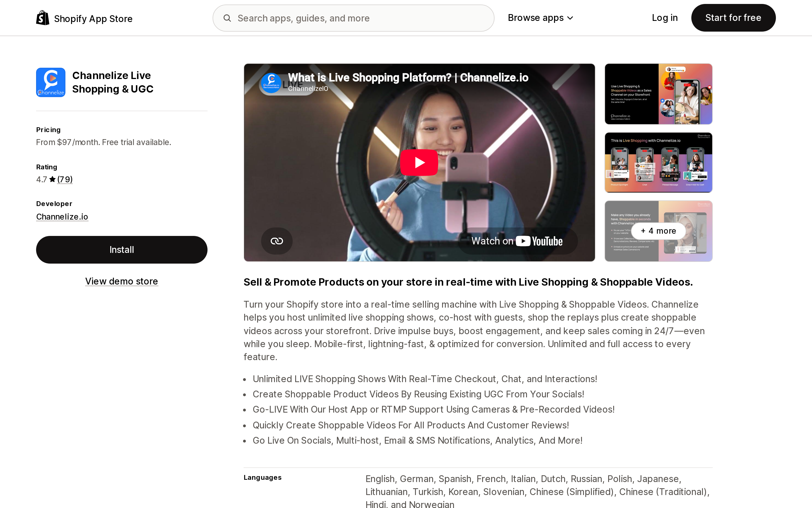Click the Install button

click(x=122, y=250)
